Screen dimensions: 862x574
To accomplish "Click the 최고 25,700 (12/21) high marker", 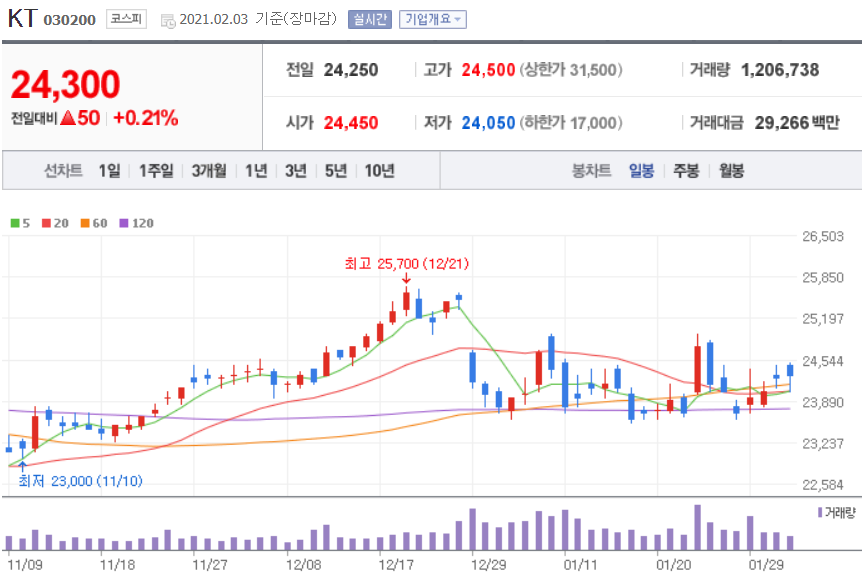I will (x=407, y=264).
